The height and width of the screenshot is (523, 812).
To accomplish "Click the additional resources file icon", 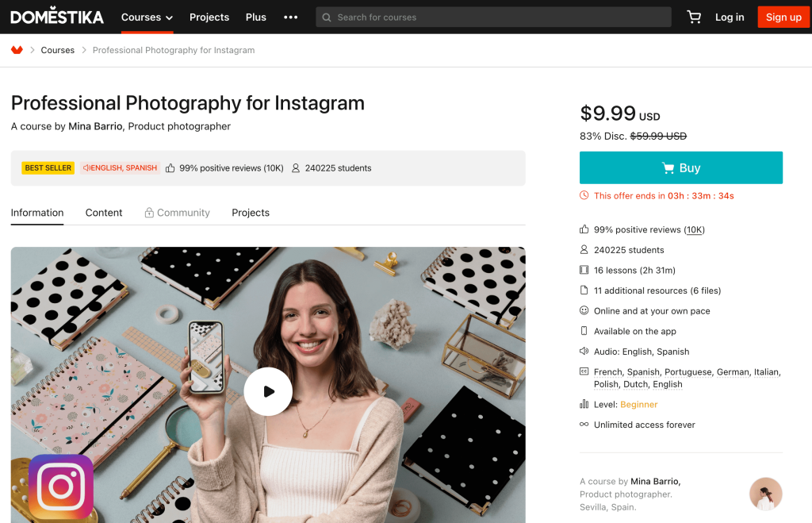I will 584,290.
